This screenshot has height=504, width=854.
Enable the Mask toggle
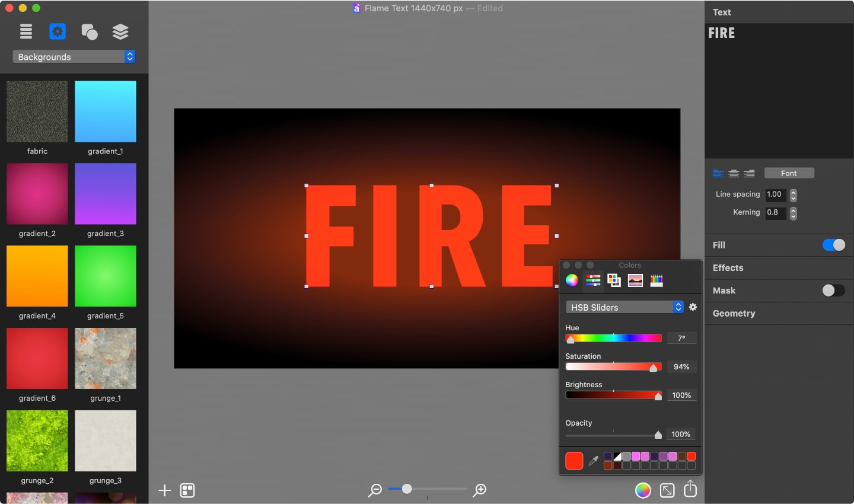pyautogui.click(x=833, y=291)
